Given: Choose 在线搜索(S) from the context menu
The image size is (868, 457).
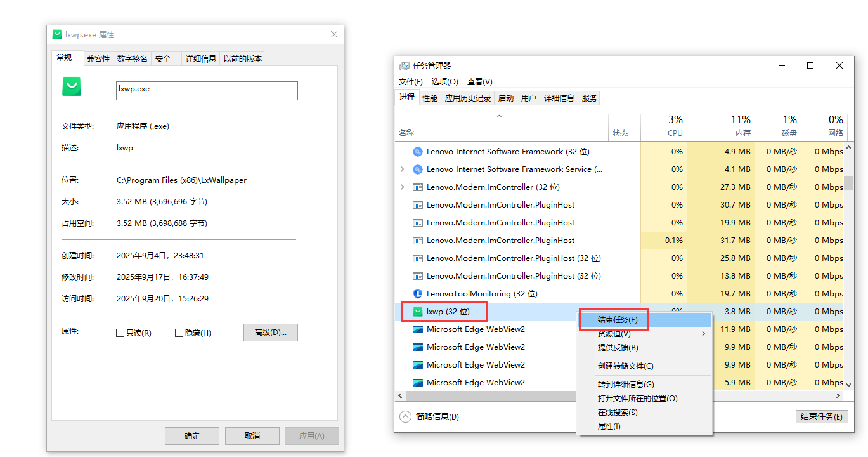Looking at the screenshot, I should click(644, 413).
